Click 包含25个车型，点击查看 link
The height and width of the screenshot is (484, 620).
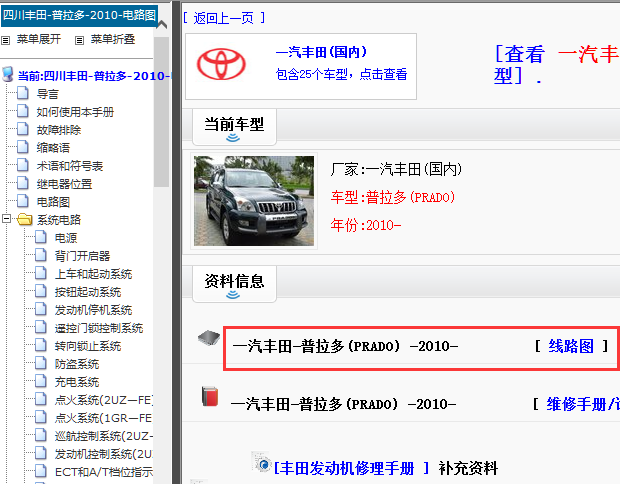tap(341, 74)
